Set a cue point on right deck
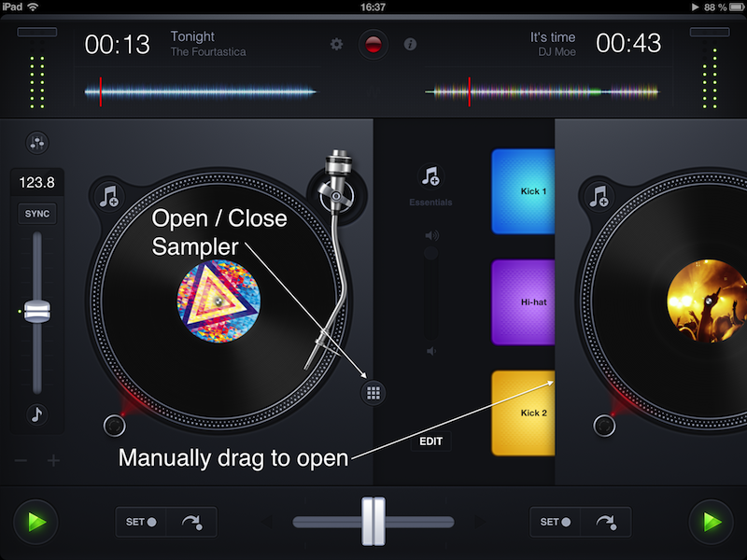Image resolution: width=747 pixels, height=560 pixels. (x=557, y=522)
